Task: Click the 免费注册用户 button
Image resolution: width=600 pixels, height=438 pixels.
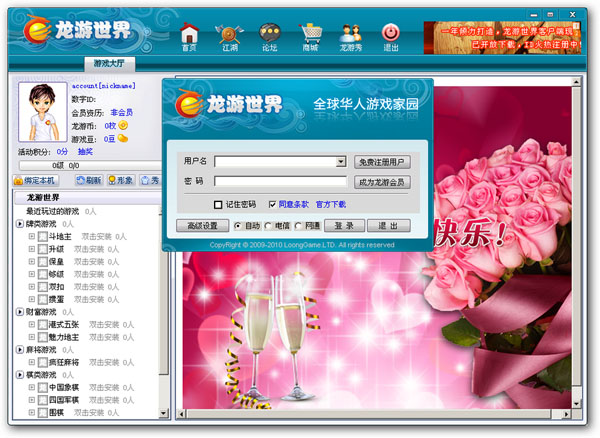Action: tap(382, 162)
